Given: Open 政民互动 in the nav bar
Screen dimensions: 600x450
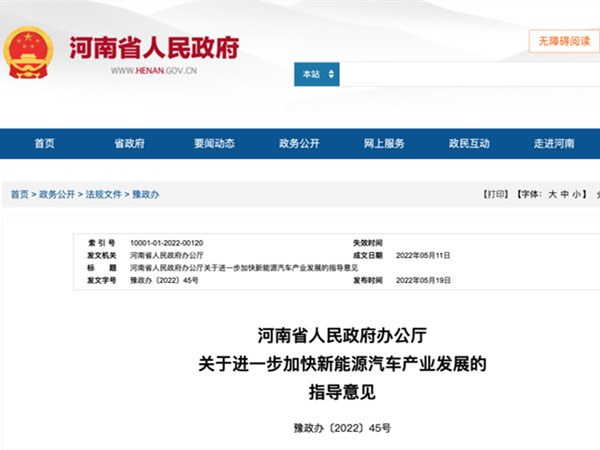Looking at the screenshot, I should 469,144.
